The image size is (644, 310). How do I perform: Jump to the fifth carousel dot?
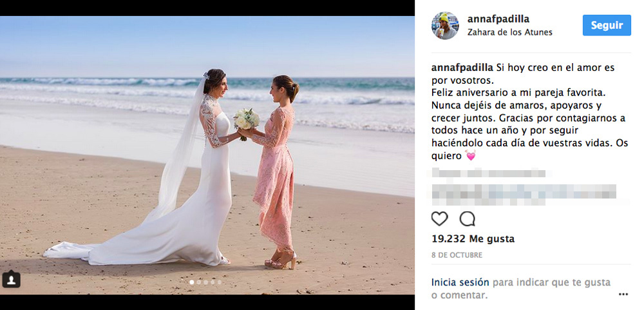pos(220,282)
